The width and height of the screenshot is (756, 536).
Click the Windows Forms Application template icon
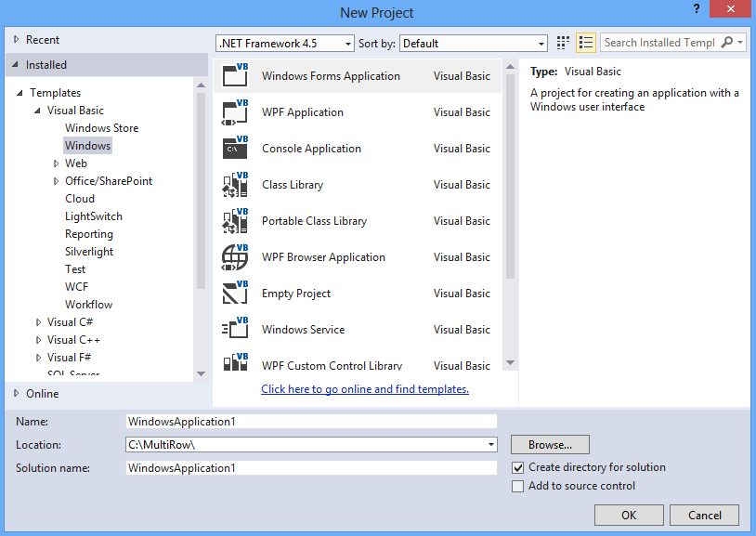[235, 75]
